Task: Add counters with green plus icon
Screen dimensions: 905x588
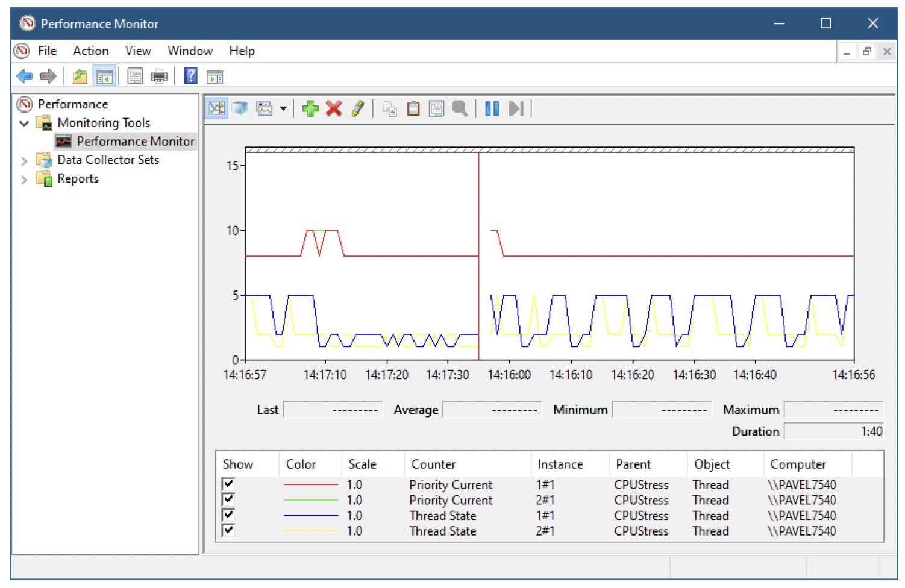Action: (310, 108)
